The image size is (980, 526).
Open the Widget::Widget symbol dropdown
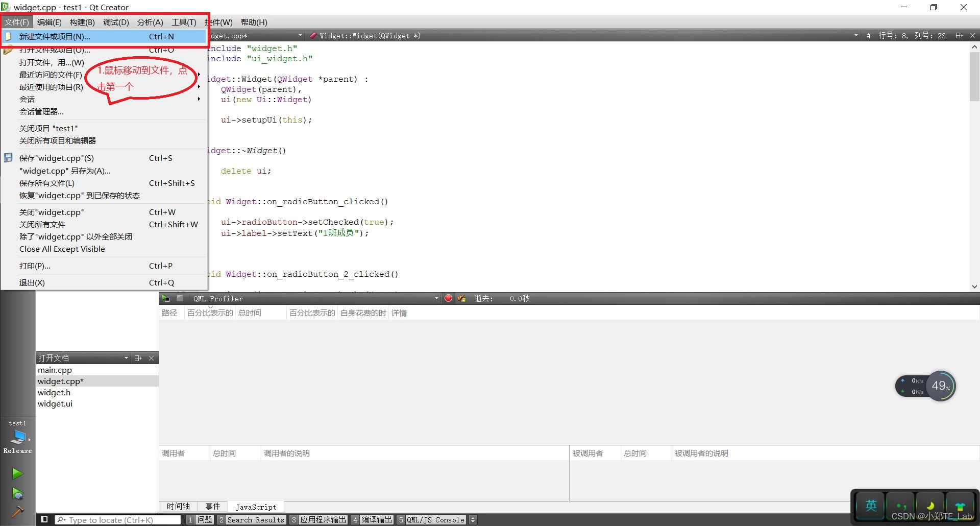pyautogui.click(x=856, y=35)
